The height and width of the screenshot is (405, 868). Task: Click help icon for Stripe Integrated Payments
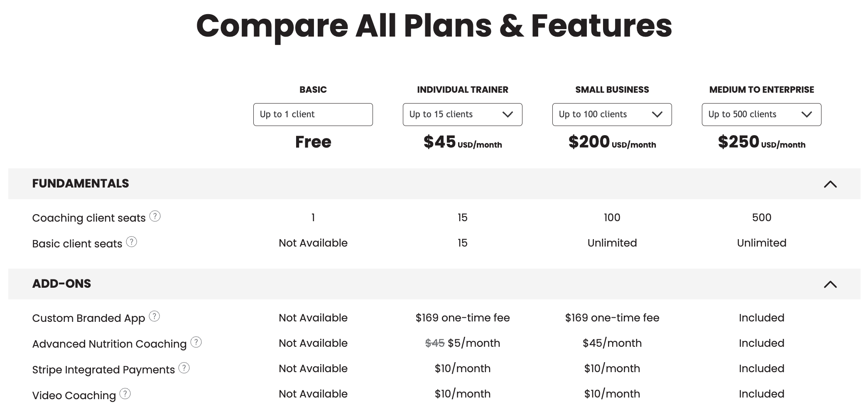click(184, 368)
